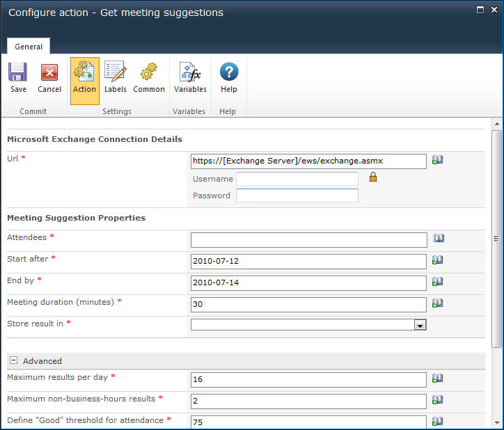Click the Maximum results per day field
This screenshot has height=430, width=504.
point(308,380)
